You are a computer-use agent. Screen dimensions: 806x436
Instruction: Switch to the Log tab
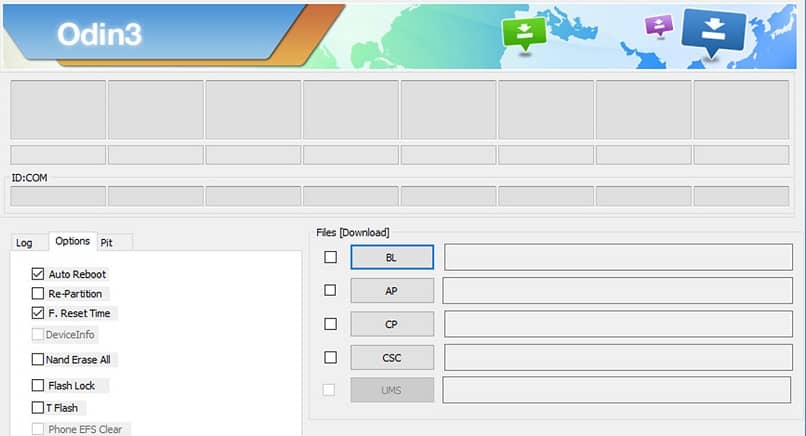[24, 243]
